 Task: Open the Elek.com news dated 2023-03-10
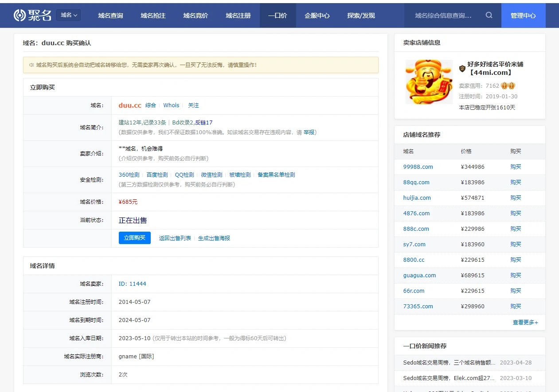point(450,378)
